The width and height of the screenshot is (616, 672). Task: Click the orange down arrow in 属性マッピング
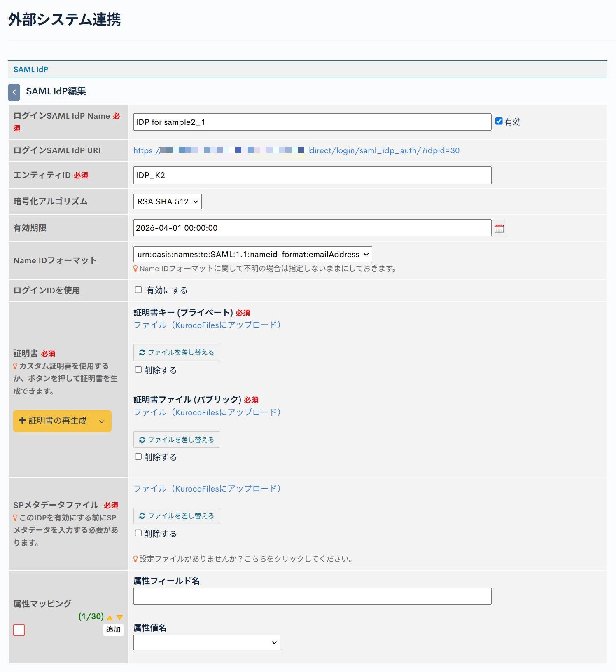119,618
